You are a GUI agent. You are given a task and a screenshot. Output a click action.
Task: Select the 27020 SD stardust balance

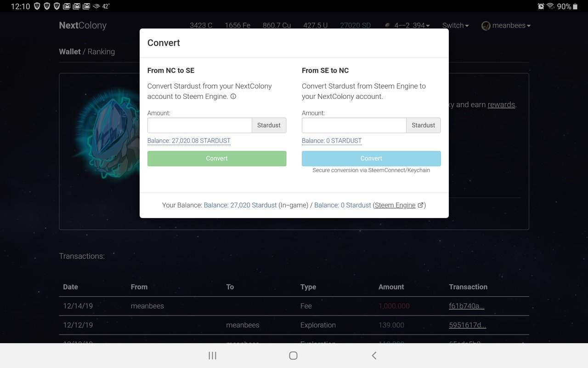pos(355,25)
